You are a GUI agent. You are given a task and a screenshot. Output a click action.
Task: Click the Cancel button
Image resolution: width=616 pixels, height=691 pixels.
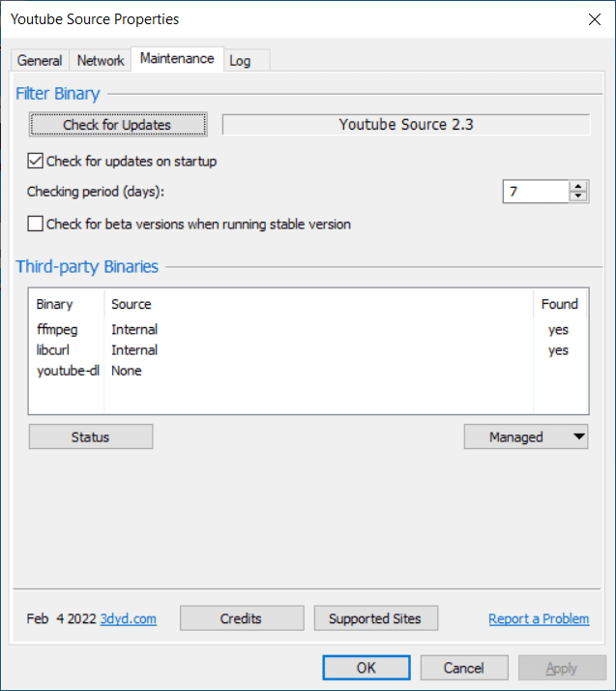pos(464,668)
